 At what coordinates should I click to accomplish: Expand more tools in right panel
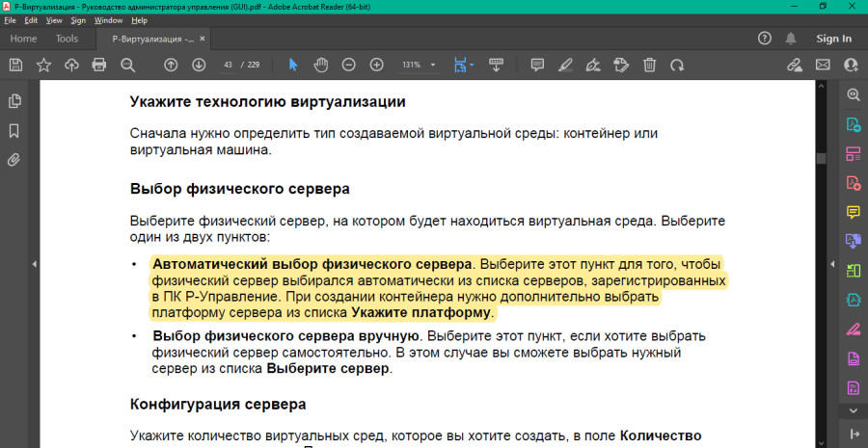854,411
